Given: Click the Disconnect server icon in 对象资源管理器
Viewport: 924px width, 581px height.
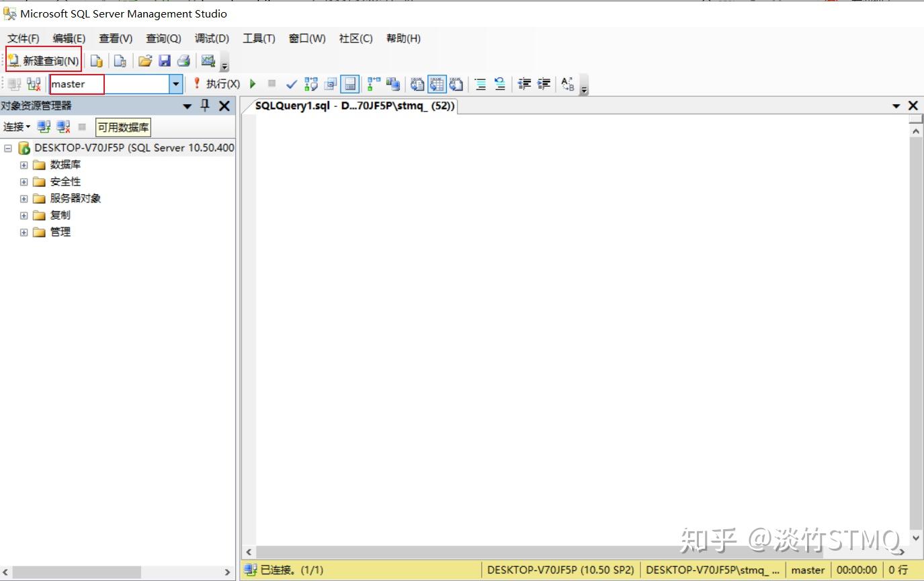Looking at the screenshot, I should 62,126.
